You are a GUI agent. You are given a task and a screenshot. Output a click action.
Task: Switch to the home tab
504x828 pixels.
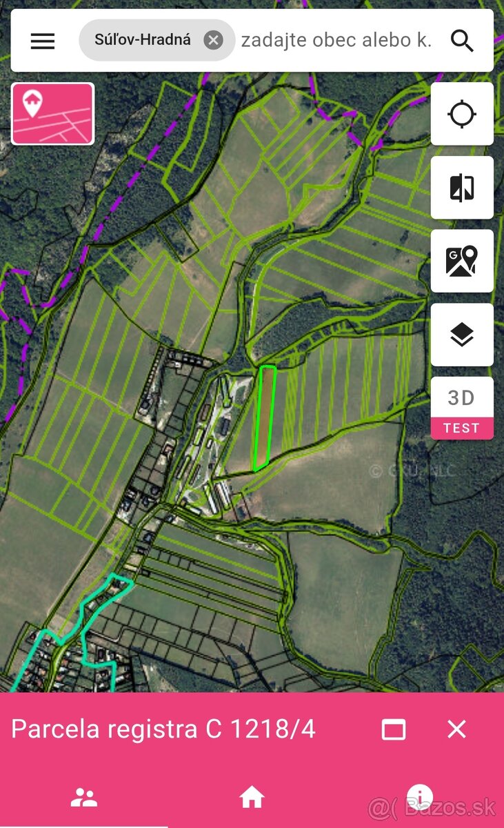(252, 798)
